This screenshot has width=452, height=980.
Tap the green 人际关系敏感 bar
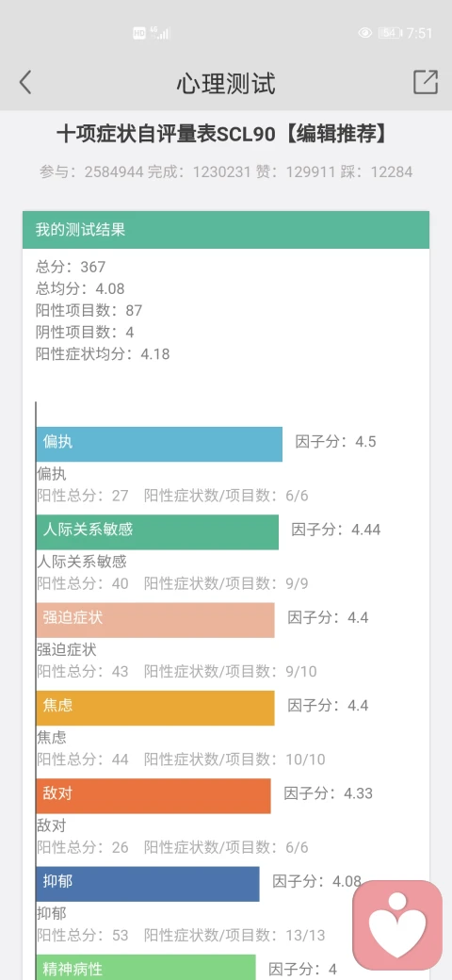pos(157,531)
